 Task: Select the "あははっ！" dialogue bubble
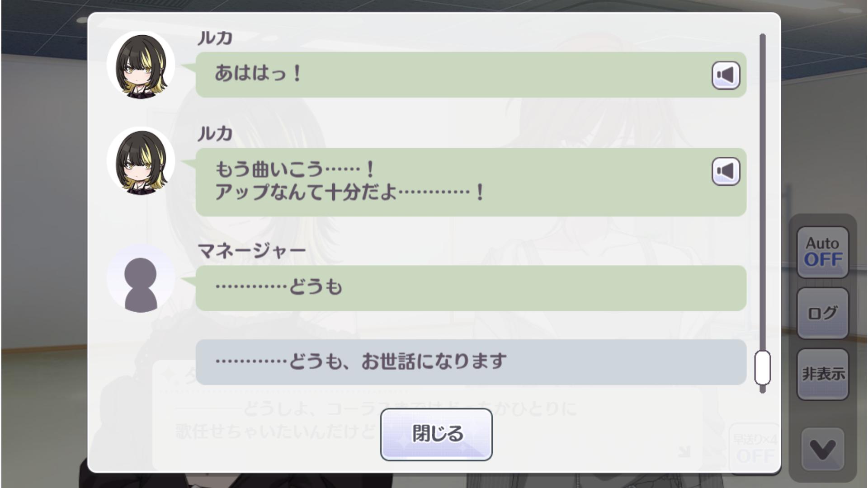pyautogui.click(x=452, y=75)
